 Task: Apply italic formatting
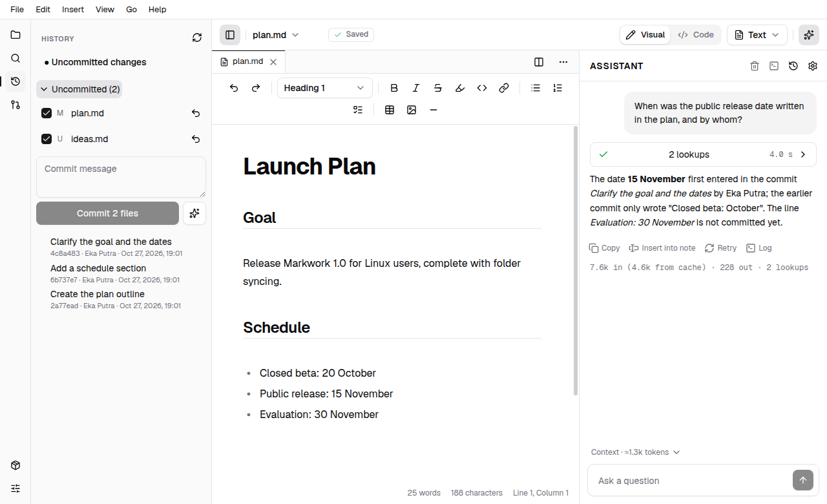pyautogui.click(x=416, y=88)
